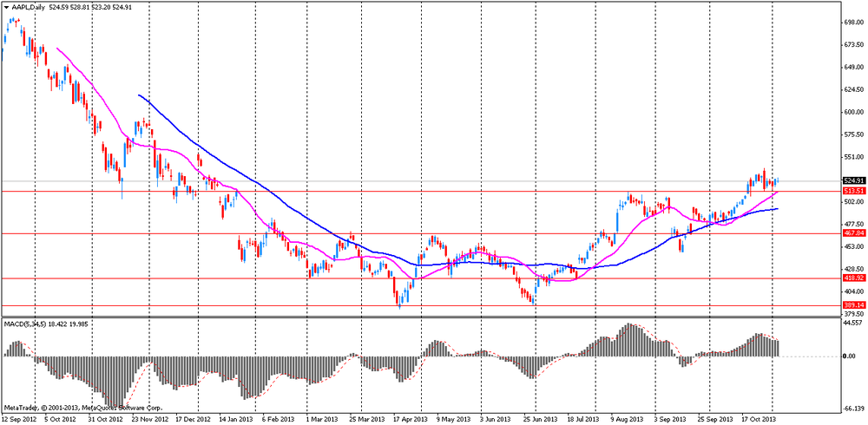Click the 379.50 price axis label
Viewport: 868px width, 425px height.
pyautogui.click(x=853, y=314)
